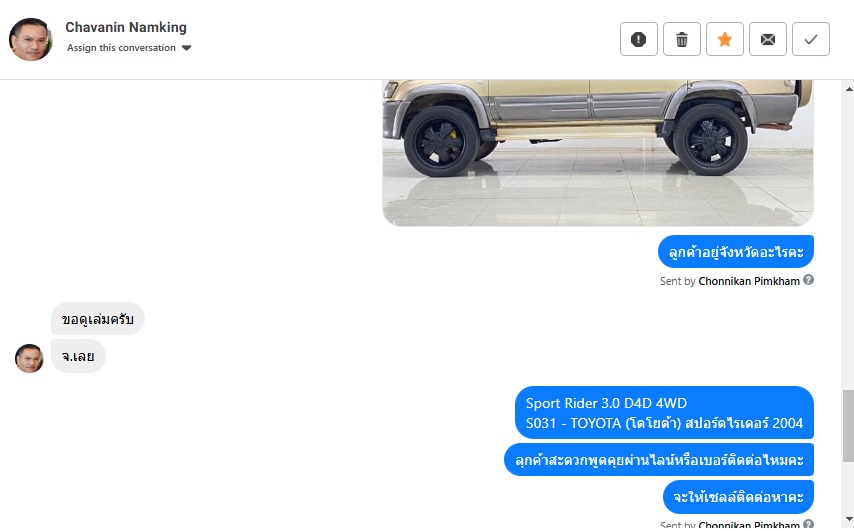The width and height of the screenshot is (854, 531).
Task: Open Chonnikan Pimkham sender name link
Action: 749,281
